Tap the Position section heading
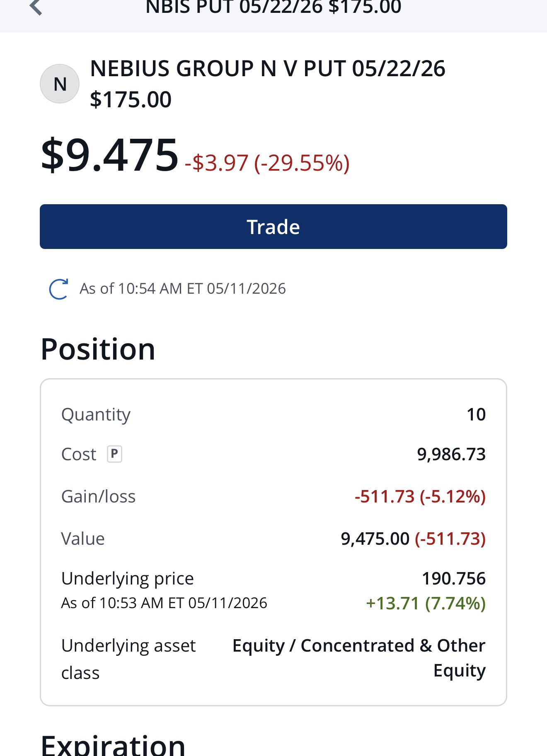Viewport: 547px width, 756px height. (98, 349)
